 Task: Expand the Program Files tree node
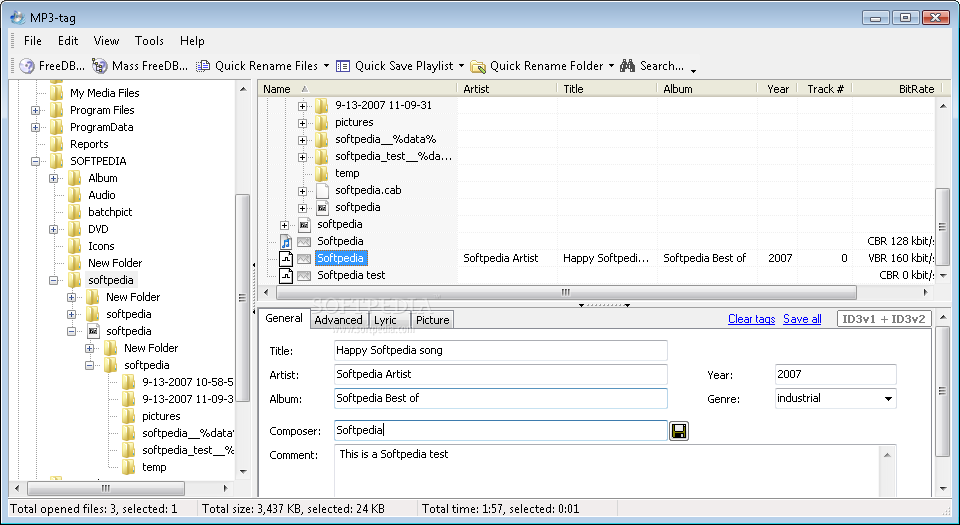36,110
